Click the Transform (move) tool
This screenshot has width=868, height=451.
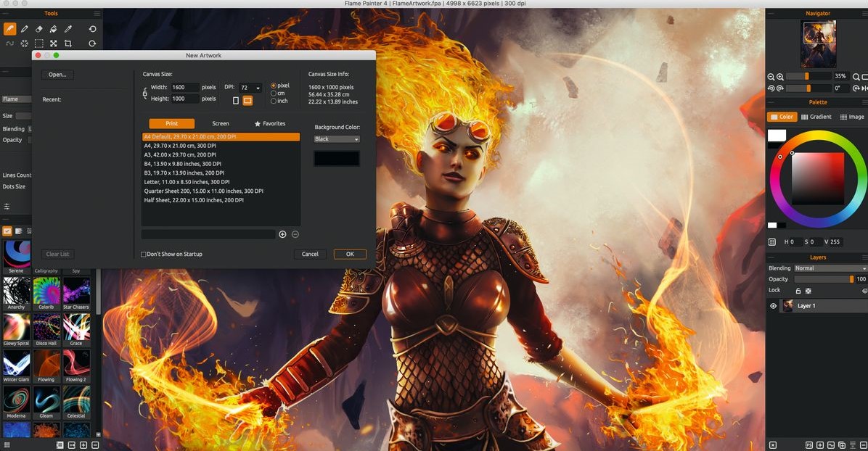click(x=53, y=43)
